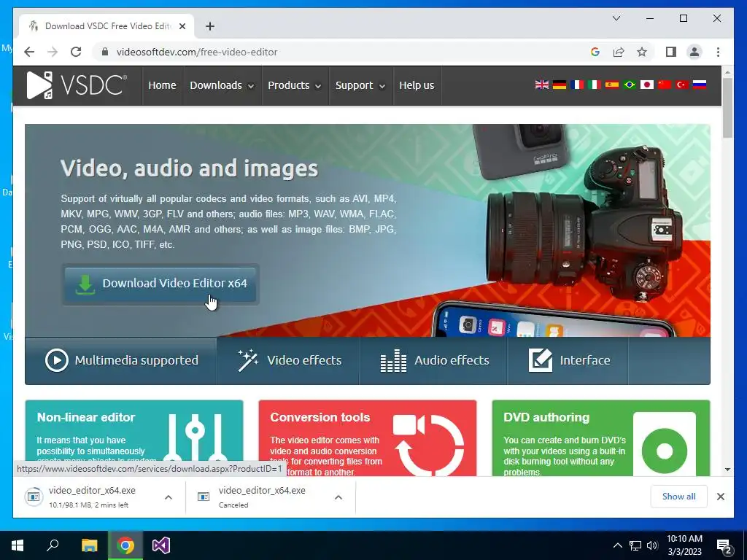
Task: Open File Explorer from taskbar
Action: pyautogui.click(x=89, y=545)
